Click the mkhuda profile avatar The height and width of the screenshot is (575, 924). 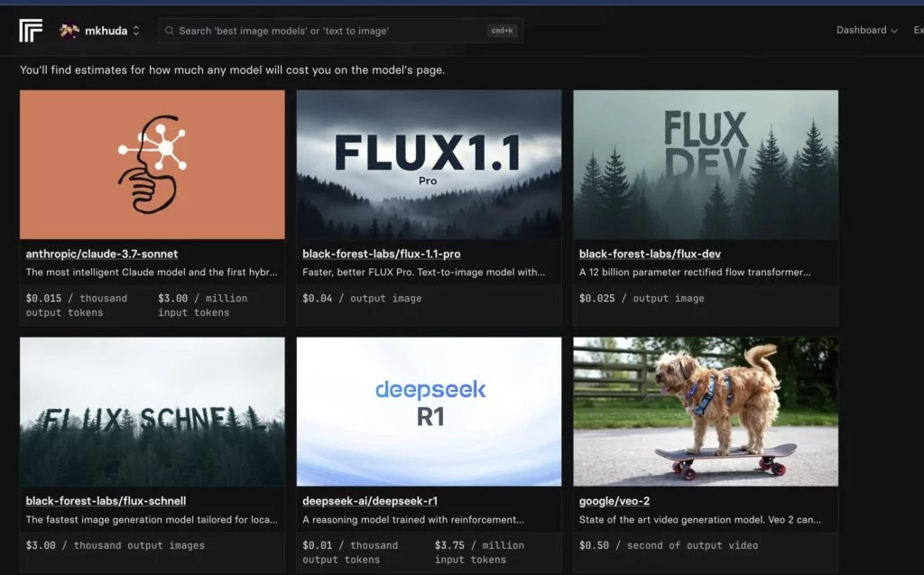point(69,31)
